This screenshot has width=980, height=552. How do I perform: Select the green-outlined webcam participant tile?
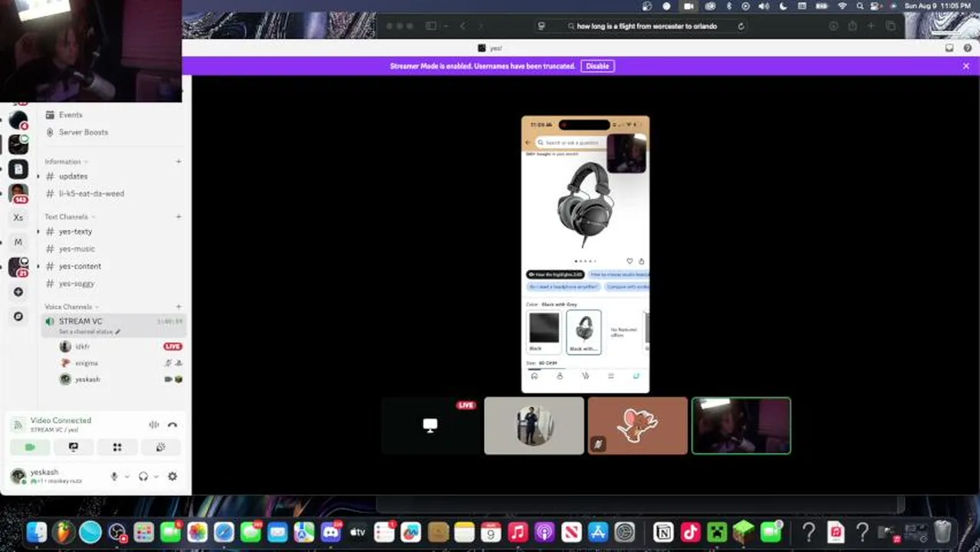click(x=741, y=426)
